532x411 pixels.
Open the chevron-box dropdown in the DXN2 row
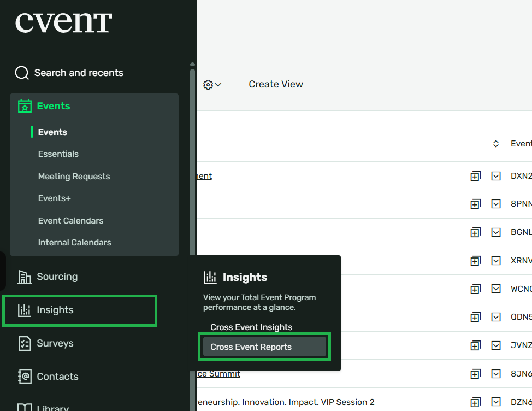click(x=496, y=176)
